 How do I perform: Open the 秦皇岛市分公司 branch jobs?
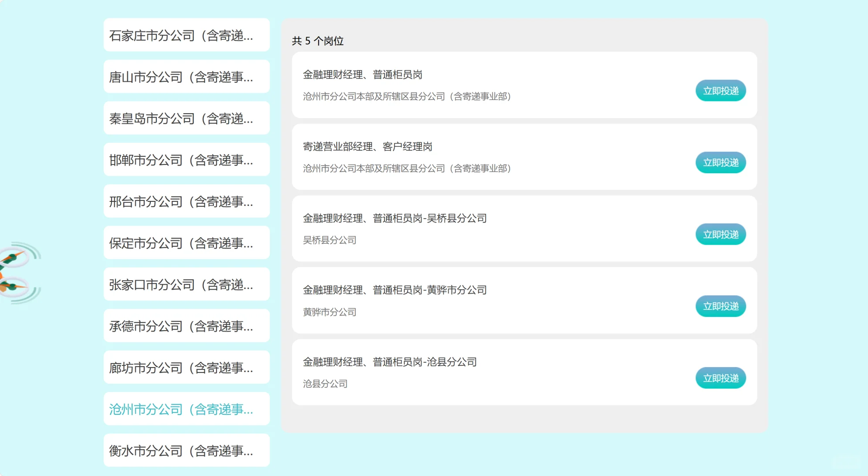pyautogui.click(x=186, y=118)
